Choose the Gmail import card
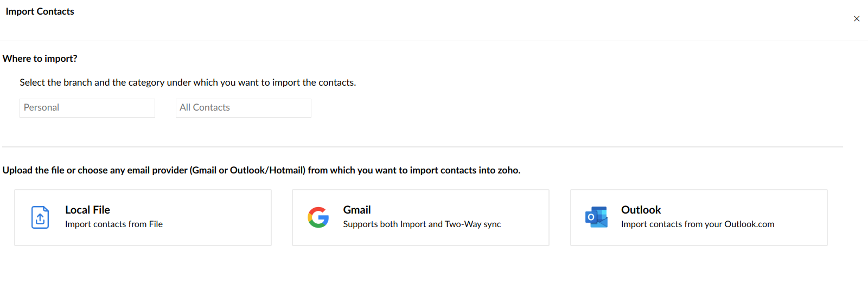Screen dimensions: 868x290 coord(420,217)
